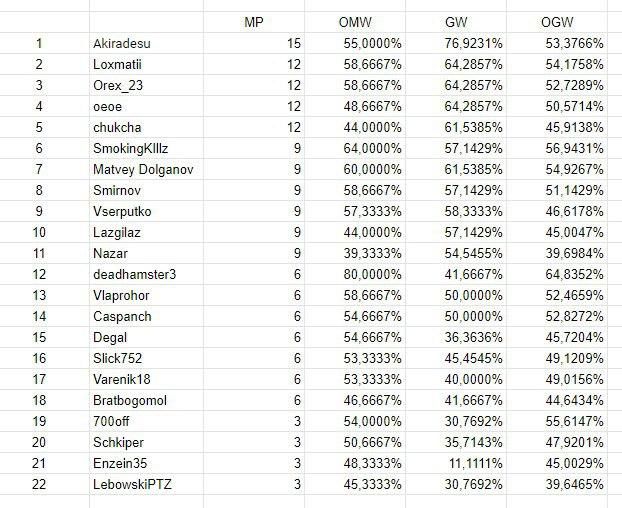
Task: Click the rank number 22 cell
Action: (x=39, y=485)
